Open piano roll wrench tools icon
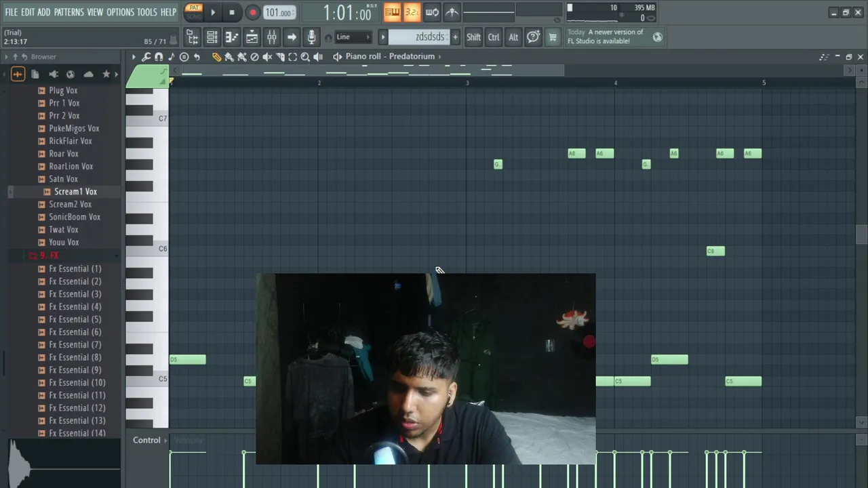Screen dimensions: 868x488 [146, 57]
